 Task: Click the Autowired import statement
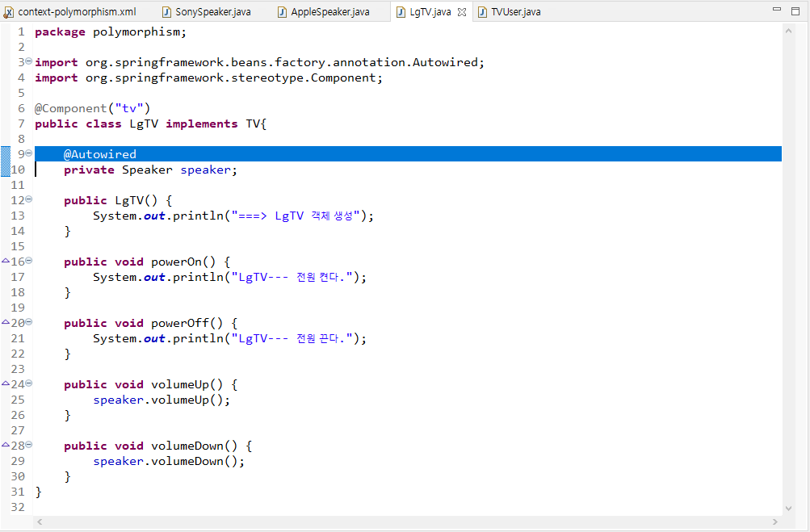259,62
